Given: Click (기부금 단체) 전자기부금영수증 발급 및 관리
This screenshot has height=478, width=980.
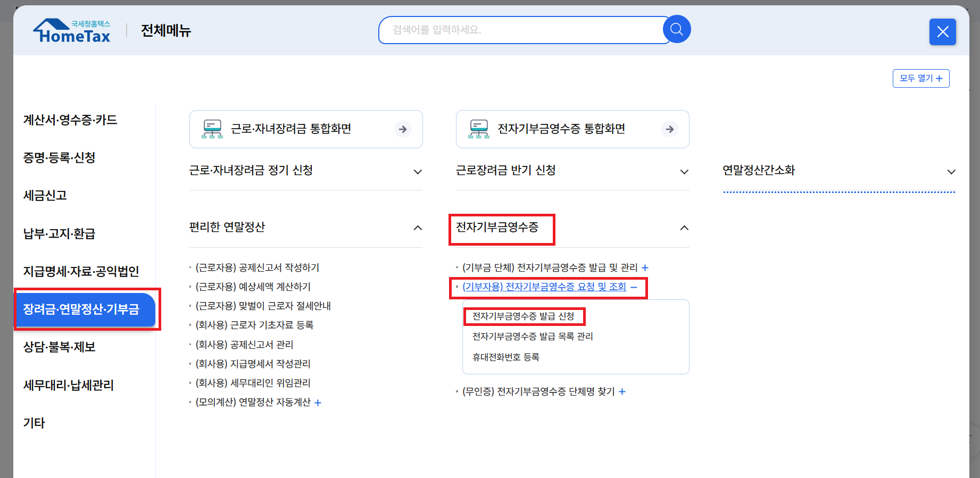Looking at the screenshot, I should tap(550, 267).
